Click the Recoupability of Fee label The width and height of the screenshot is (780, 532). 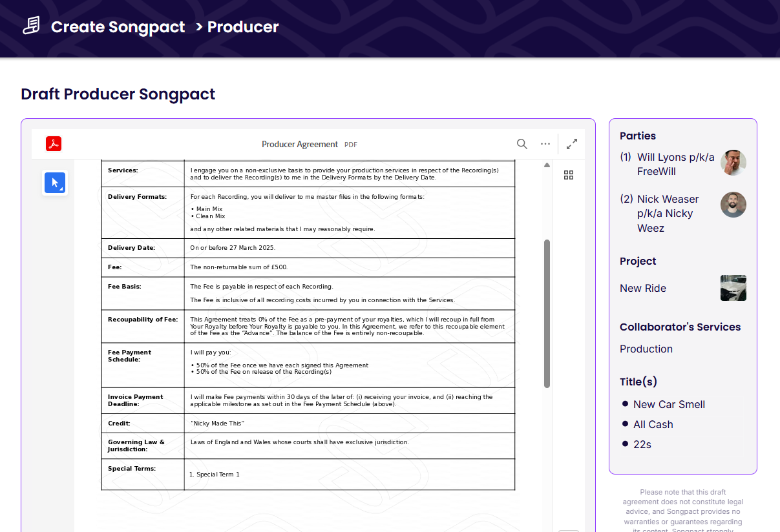pyautogui.click(x=143, y=320)
